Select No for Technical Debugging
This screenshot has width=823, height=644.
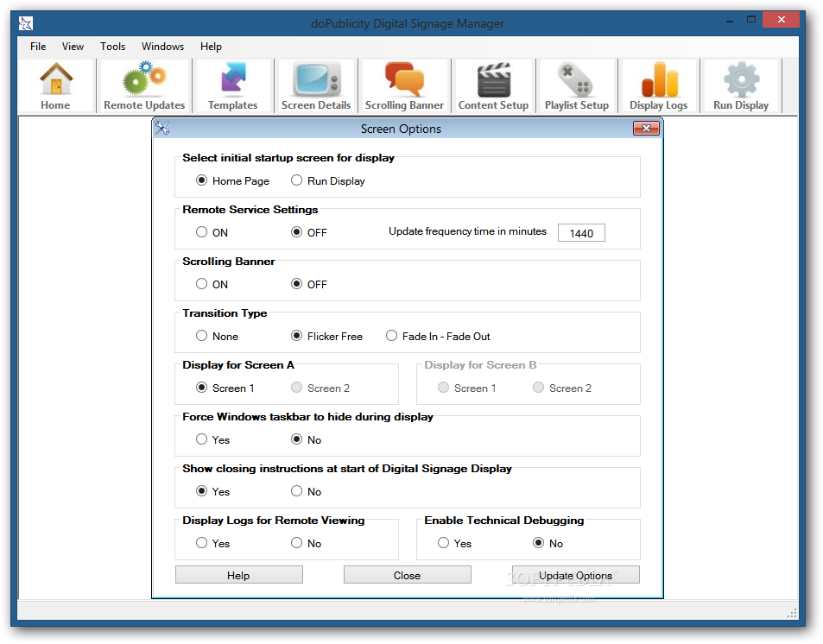point(548,543)
